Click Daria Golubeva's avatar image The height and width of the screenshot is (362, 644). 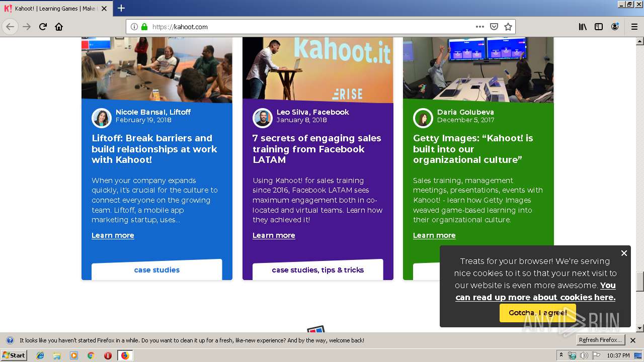click(x=423, y=118)
